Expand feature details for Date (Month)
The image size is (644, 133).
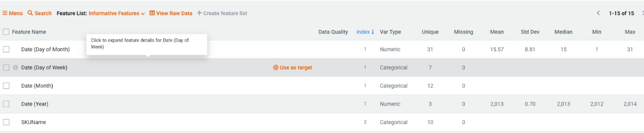coord(37,86)
